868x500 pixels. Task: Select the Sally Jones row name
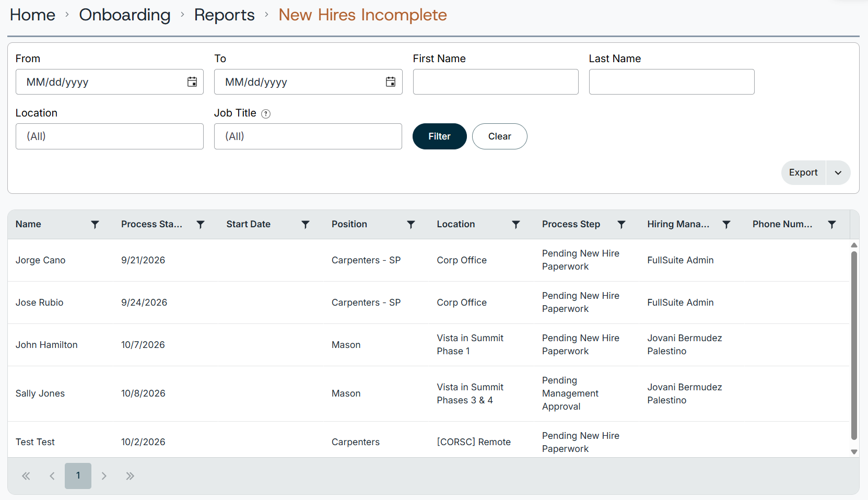click(40, 393)
